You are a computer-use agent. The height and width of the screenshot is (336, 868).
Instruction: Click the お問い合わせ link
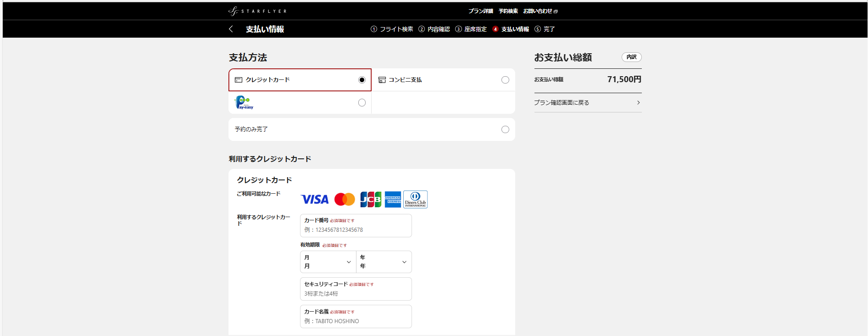[x=540, y=11]
